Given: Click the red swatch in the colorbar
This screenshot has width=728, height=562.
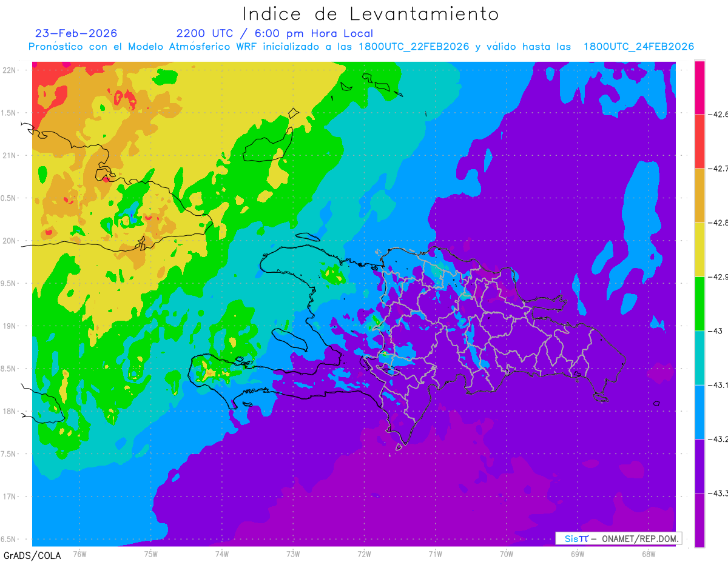Looking at the screenshot, I should [x=699, y=141].
